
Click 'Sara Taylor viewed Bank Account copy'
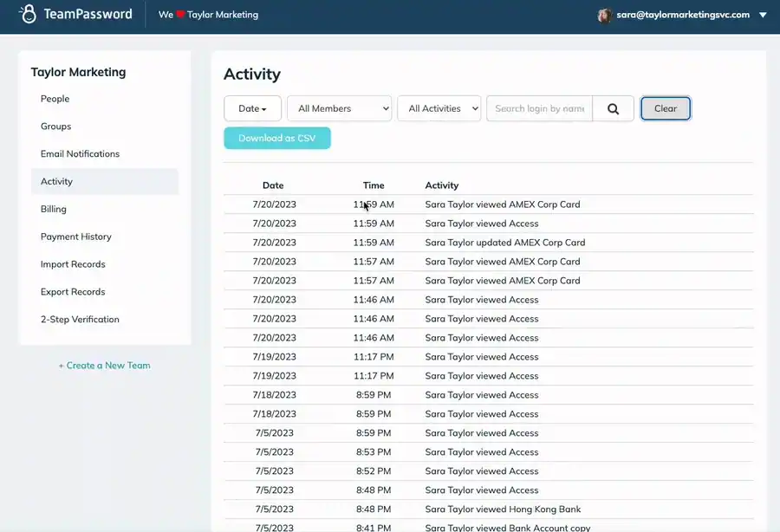(x=507, y=528)
